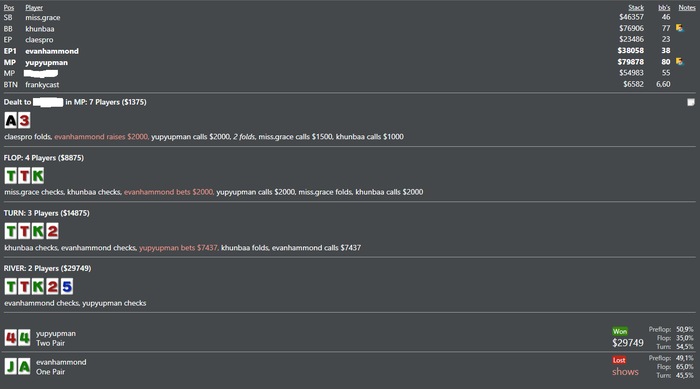Click 'evanhammond raises $2000' preflop action
700x389 pixels.
pyautogui.click(x=101, y=137)
